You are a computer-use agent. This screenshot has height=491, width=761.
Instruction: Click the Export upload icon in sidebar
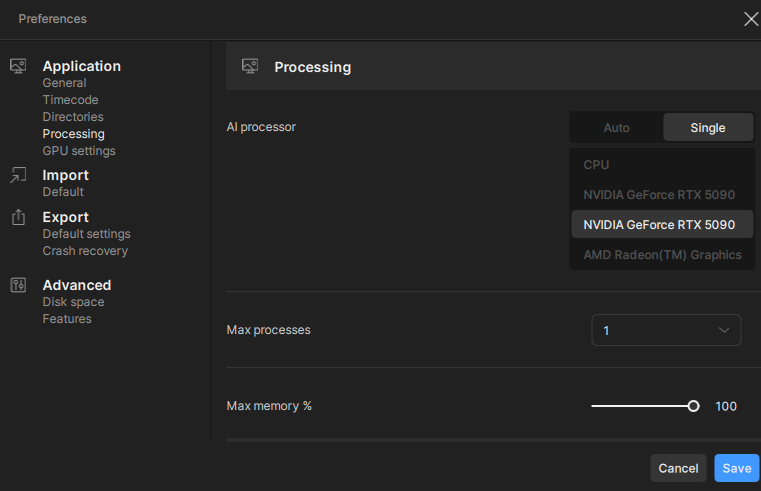18,217
